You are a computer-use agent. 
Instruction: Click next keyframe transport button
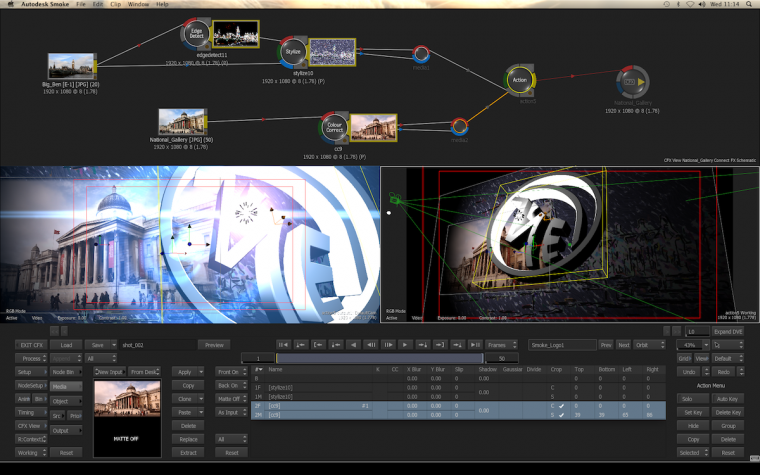coord(423,345)
